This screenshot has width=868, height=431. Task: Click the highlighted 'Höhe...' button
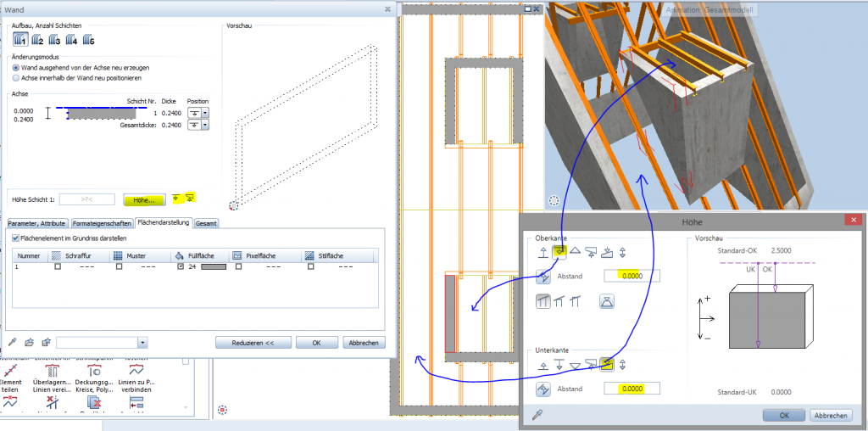pyautogui.click(x=144, y=199)
